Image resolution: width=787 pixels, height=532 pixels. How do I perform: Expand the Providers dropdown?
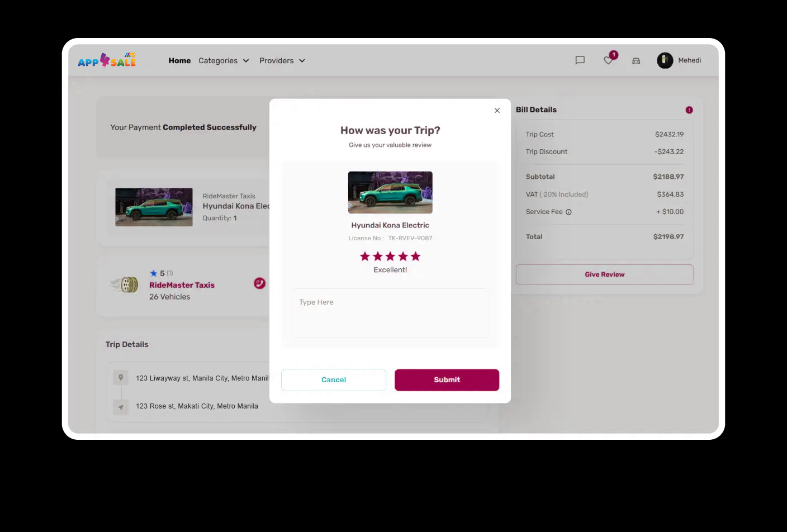click(282, 60)
